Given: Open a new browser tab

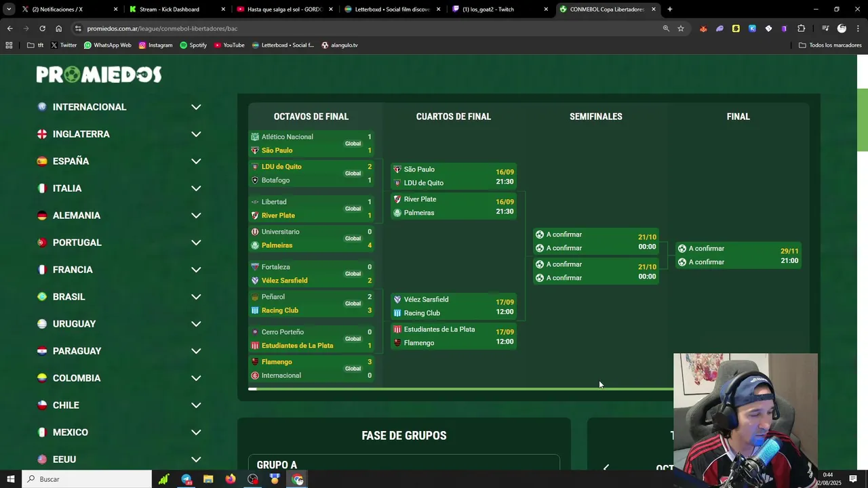Looking at the screenshot, I should click(670, 9).
